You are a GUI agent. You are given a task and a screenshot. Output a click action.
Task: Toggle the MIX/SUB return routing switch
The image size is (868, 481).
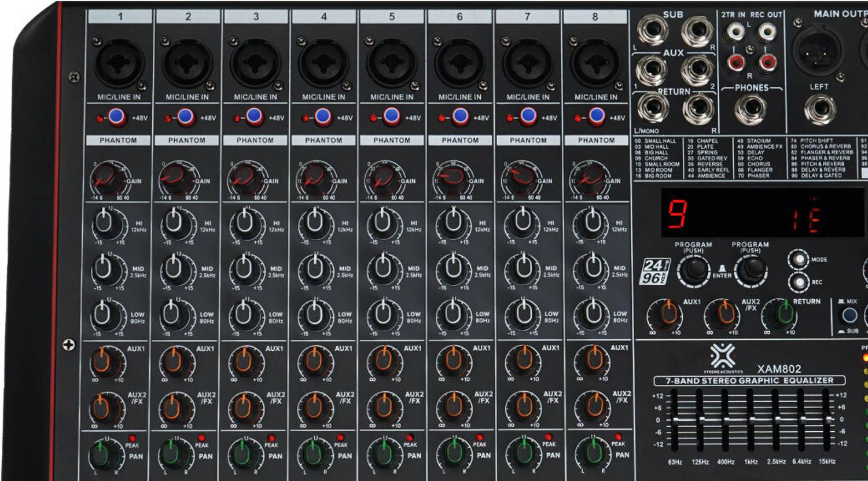(x=849, y=315)
